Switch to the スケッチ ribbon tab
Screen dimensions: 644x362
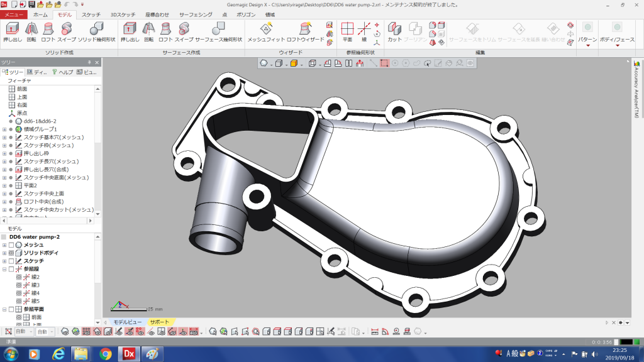click(x=91, y=14)
